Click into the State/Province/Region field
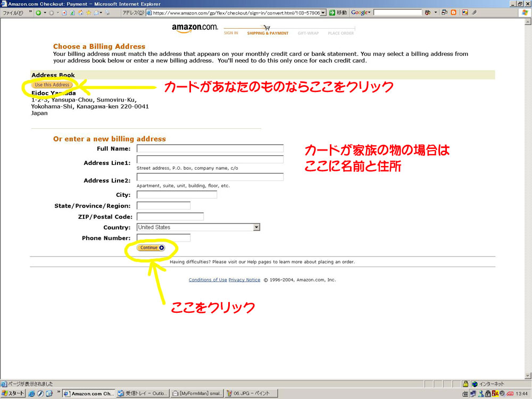 pyautogui.click(x=163, y=205)
